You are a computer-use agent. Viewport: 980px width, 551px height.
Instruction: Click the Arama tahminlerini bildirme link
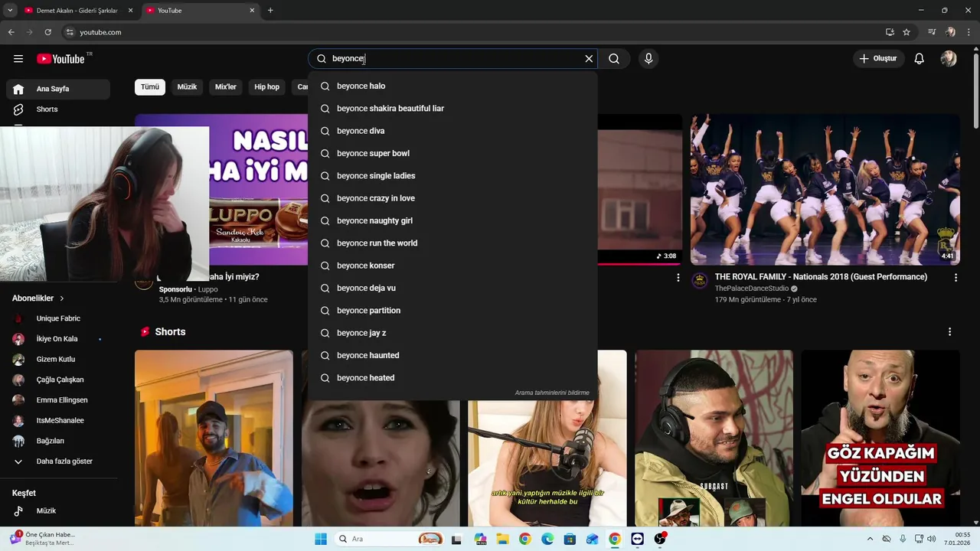click(x=552, y=393)
